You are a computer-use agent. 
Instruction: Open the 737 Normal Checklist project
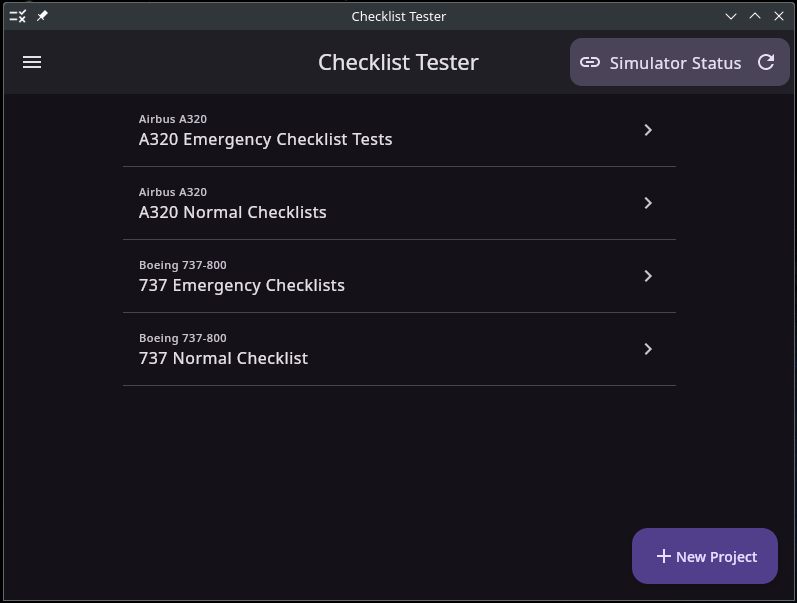[223, 358]
